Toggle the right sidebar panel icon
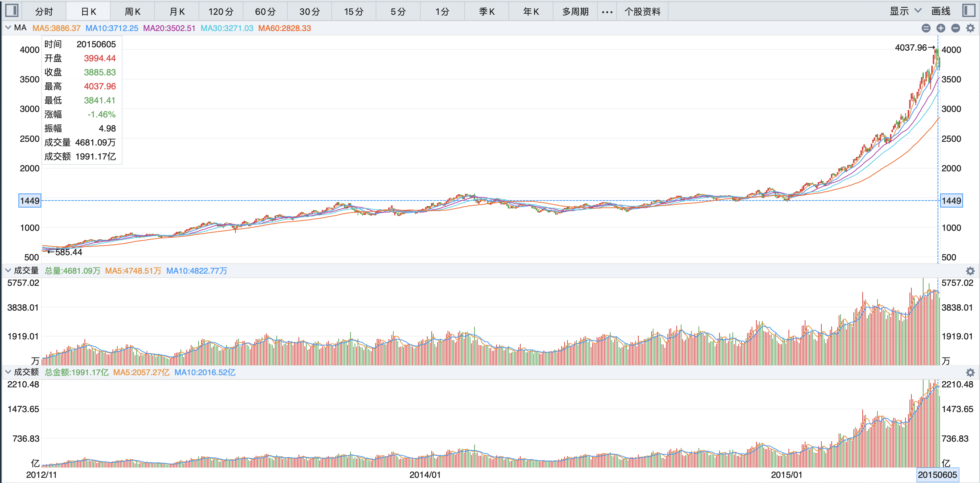 [969, 11]
